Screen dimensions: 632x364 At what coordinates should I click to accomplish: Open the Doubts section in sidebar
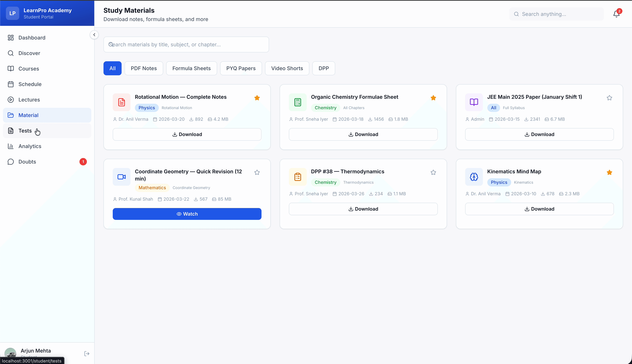pos(27,162)
